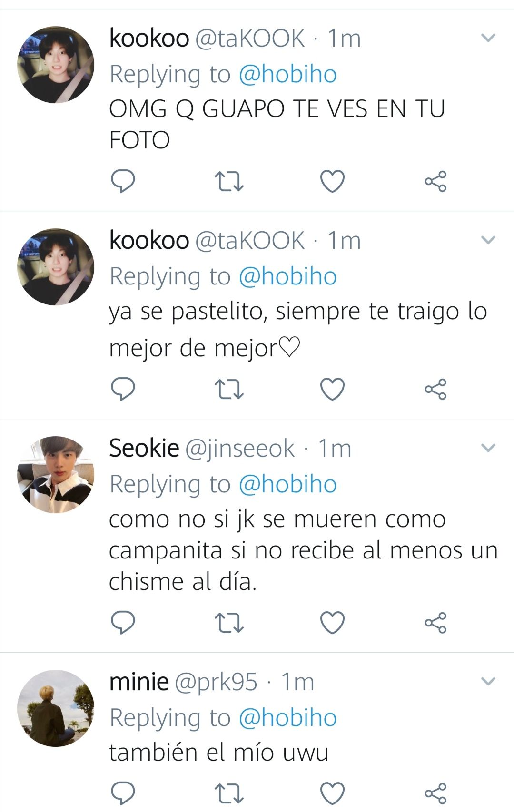
Task: Retweet the 'OMG Q GUAPO' tweet
Action: [x=229, y=181]
